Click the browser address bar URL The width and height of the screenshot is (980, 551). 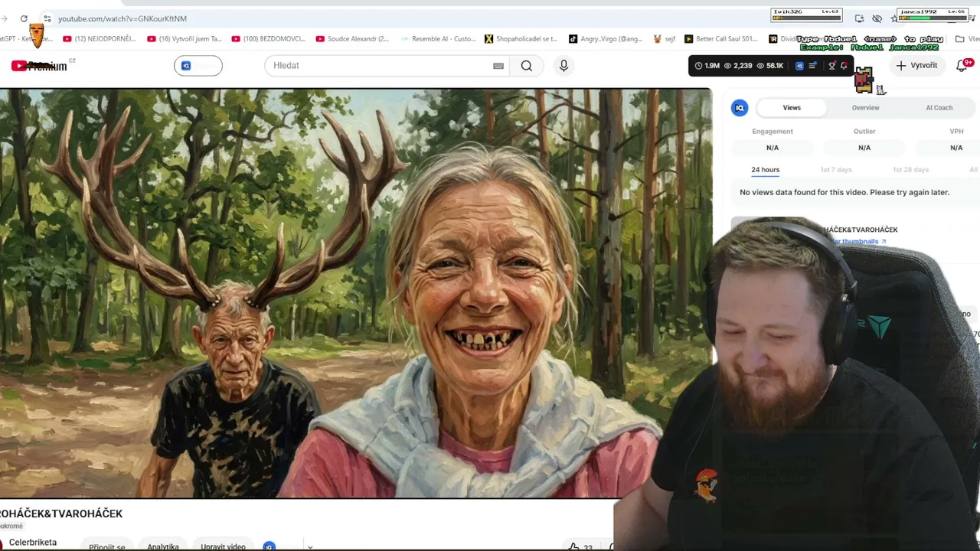tap(122, 18)
